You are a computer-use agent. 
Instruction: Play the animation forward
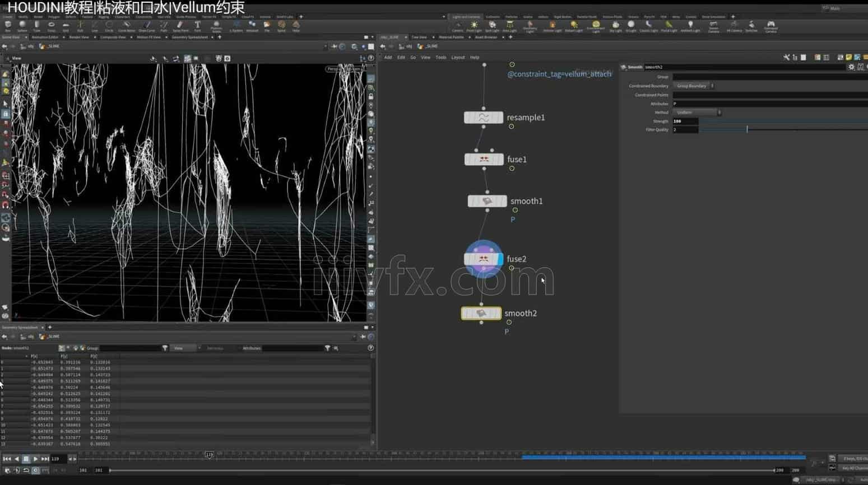(x=35, y=459)
